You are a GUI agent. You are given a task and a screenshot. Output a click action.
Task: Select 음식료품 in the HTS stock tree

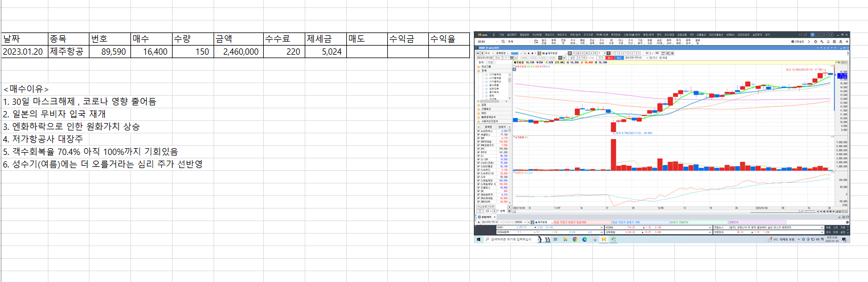[493, 85]
